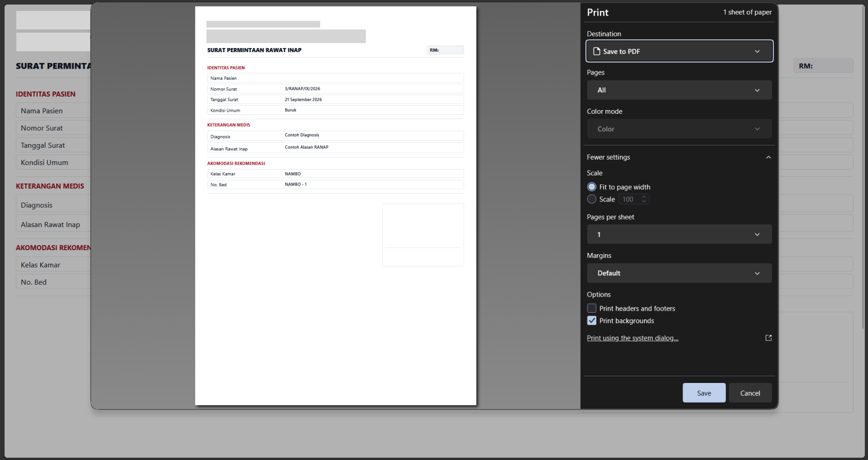Click 'Nomor Surat' row on background page

point(53,128)
